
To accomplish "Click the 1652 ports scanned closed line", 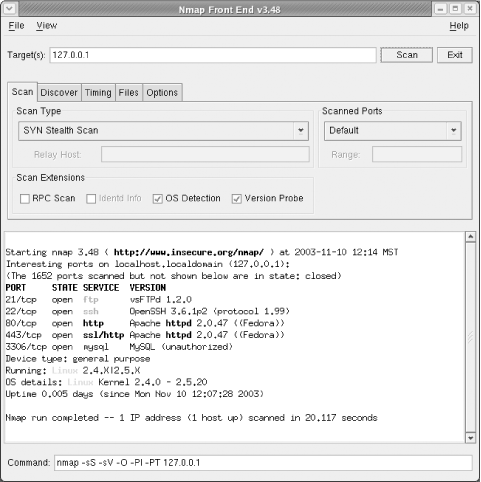I will 173,276.
